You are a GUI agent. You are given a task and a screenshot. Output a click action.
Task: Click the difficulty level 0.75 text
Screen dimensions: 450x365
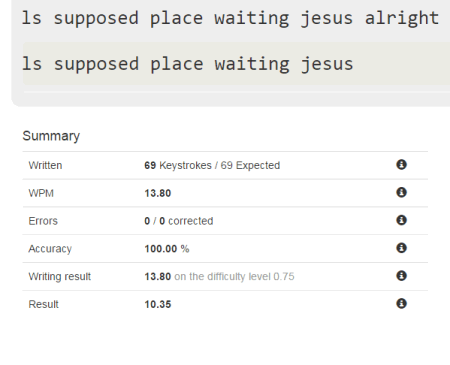[251, 277]
